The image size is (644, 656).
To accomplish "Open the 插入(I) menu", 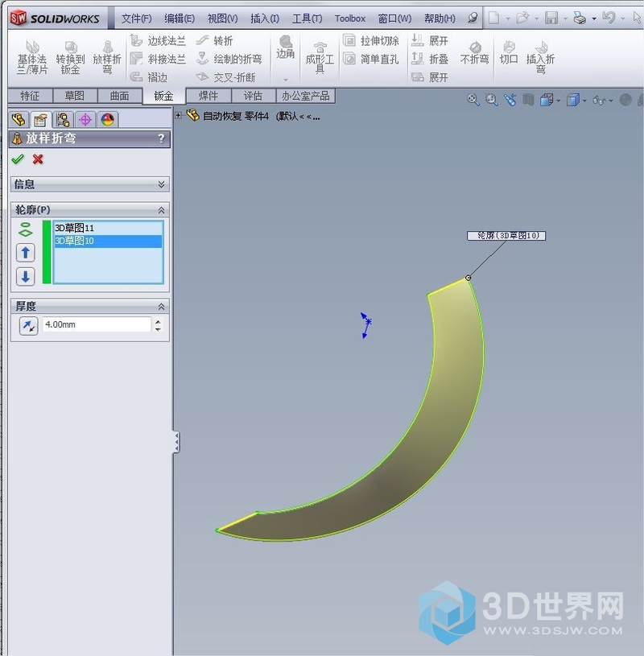I will pos(264,18).
